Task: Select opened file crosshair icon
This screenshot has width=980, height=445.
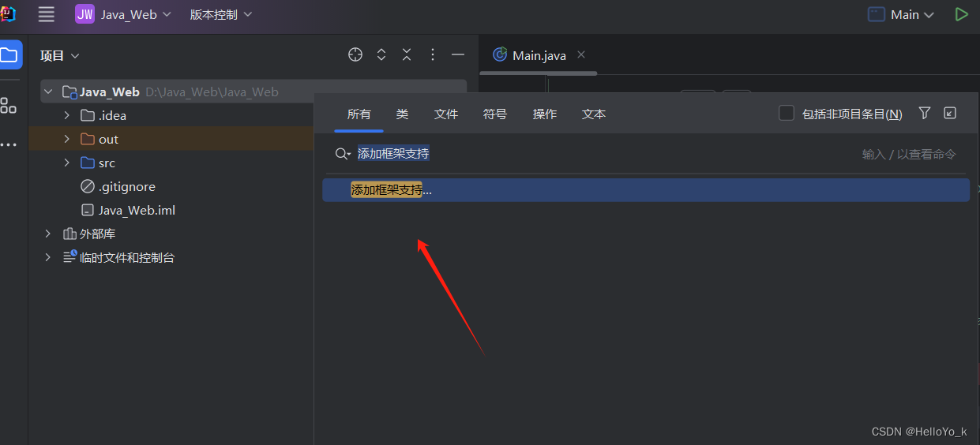Action: point(355,54)
